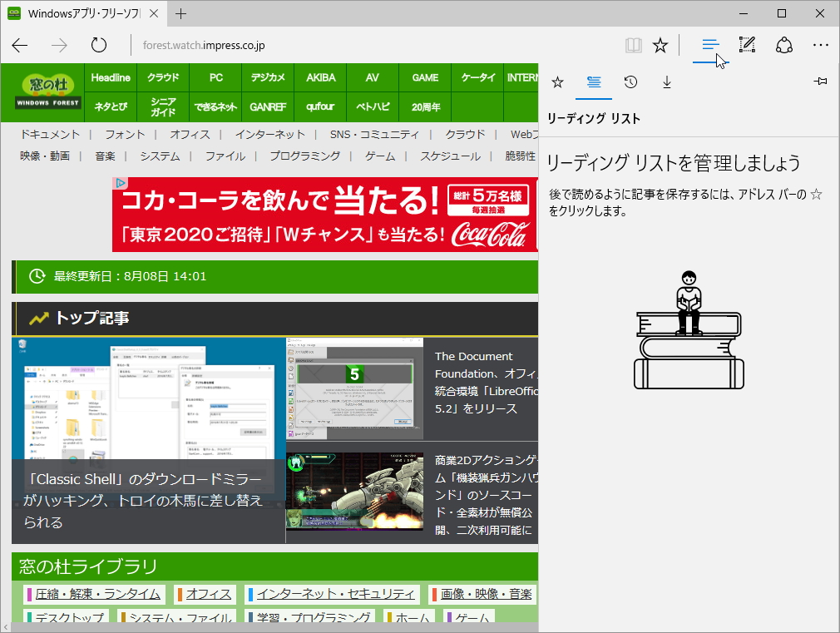The image size is (840, 633).
Task: Create a Web Note on this page
Action: click(746, 45)
